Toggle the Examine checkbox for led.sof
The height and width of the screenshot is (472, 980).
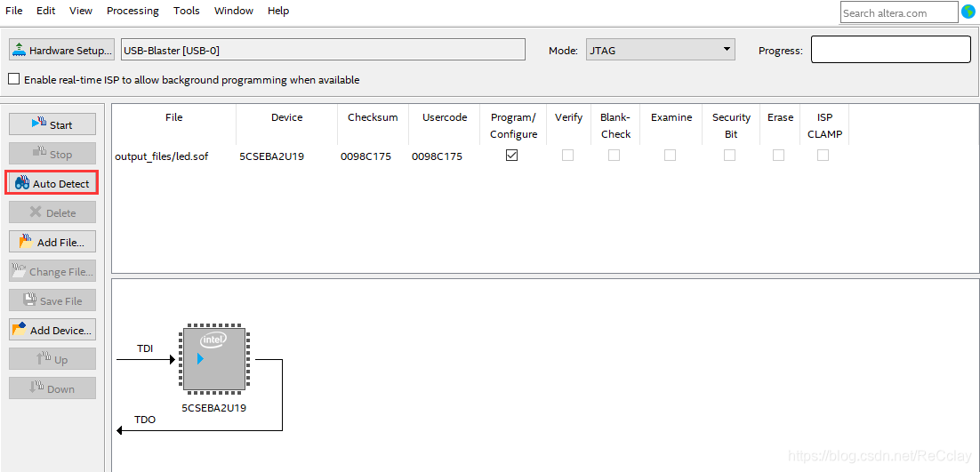670,156
